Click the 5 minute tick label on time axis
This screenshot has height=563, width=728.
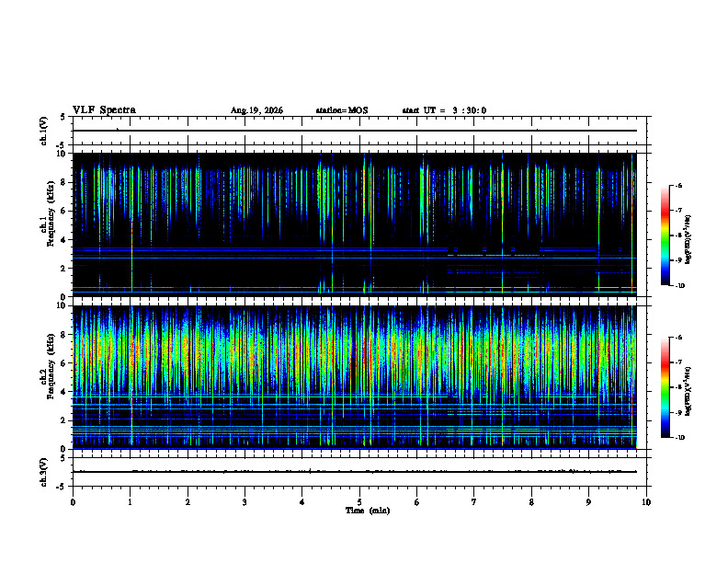[x=359, y=502]
